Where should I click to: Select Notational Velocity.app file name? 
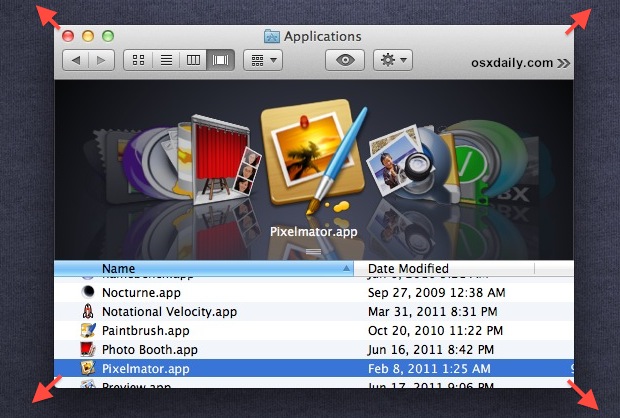point(169,312)
